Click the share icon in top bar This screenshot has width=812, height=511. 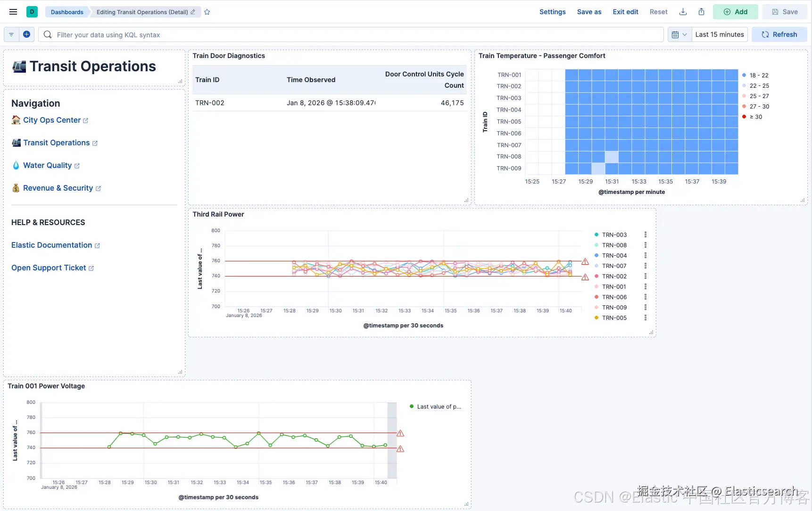[701, 12]
